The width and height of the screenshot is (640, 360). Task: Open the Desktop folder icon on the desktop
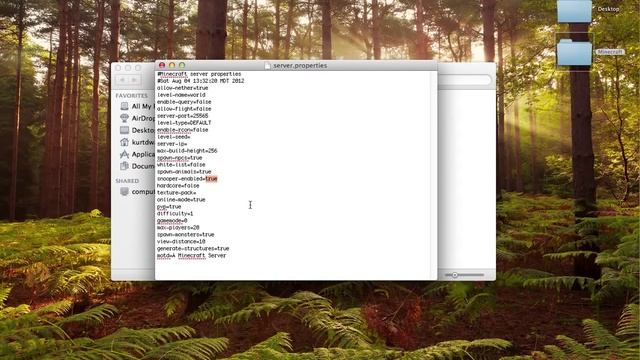tap(574, 11)
